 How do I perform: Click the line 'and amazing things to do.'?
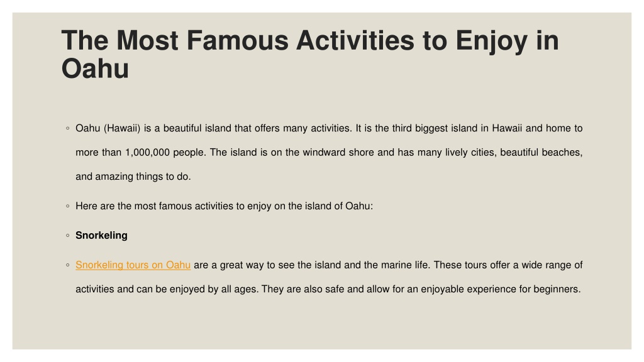click(133, 177)
